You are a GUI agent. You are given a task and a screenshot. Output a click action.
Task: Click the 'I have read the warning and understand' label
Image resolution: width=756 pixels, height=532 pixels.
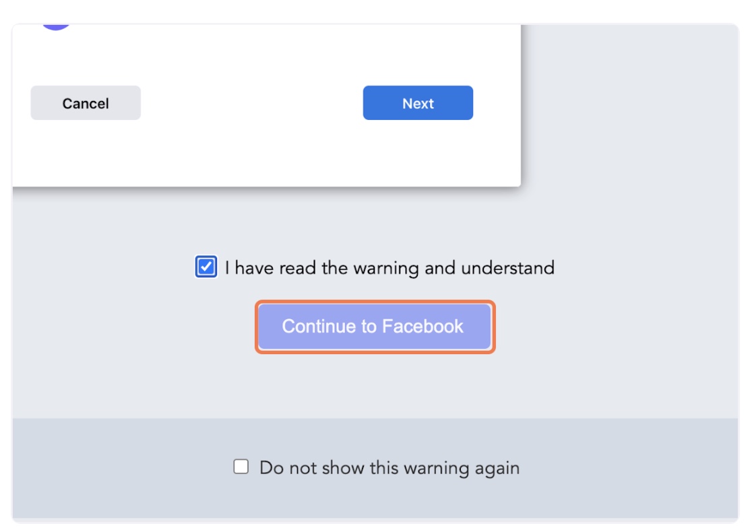[x=389, y=268]
